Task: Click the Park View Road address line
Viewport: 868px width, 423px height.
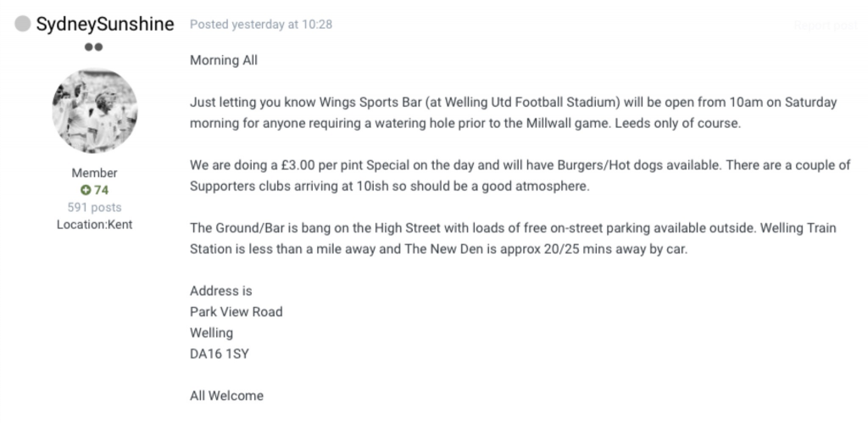Action: click(236, 311)
